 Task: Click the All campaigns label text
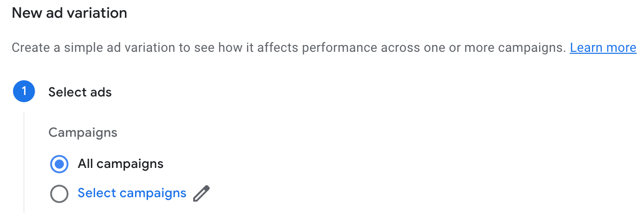(x=121, y=164)
